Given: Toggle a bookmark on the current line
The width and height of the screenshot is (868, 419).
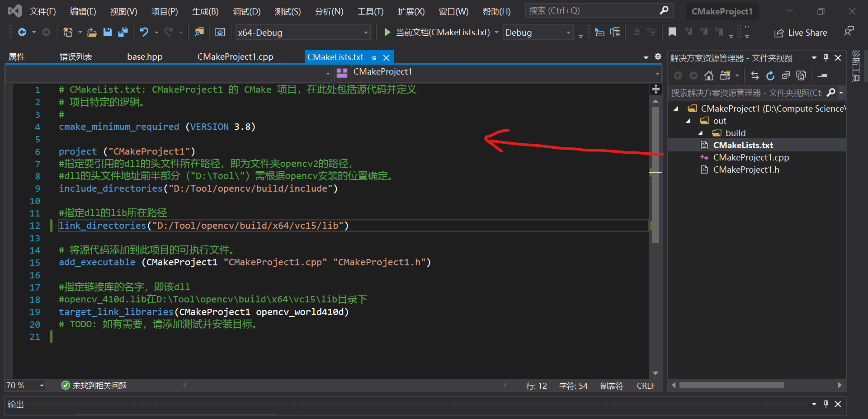Looking at the screenshot, I should (672, 32).
